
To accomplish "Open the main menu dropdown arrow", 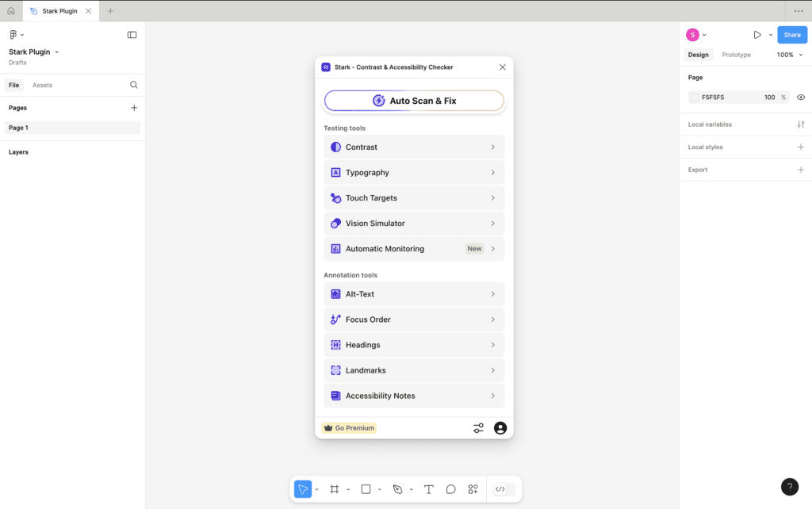I will point(21,35).
